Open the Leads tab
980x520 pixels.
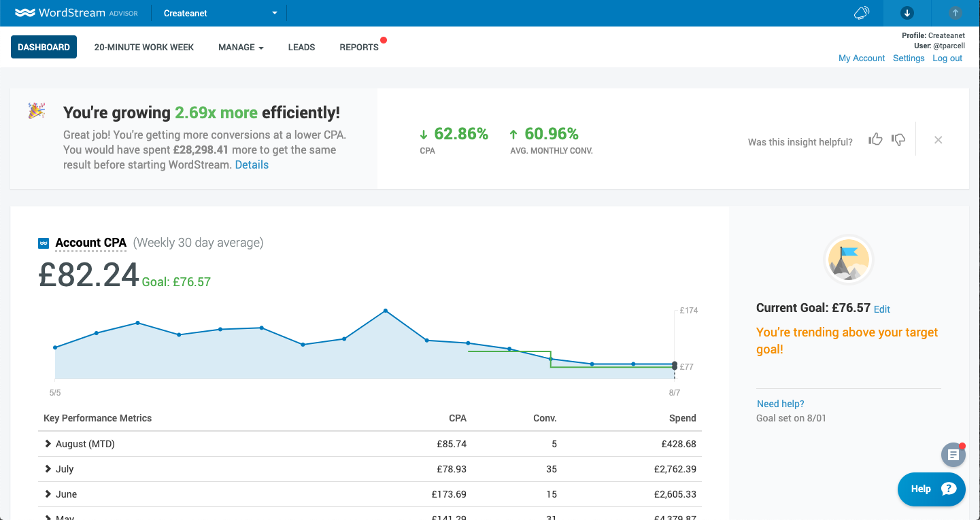point(301,47)
